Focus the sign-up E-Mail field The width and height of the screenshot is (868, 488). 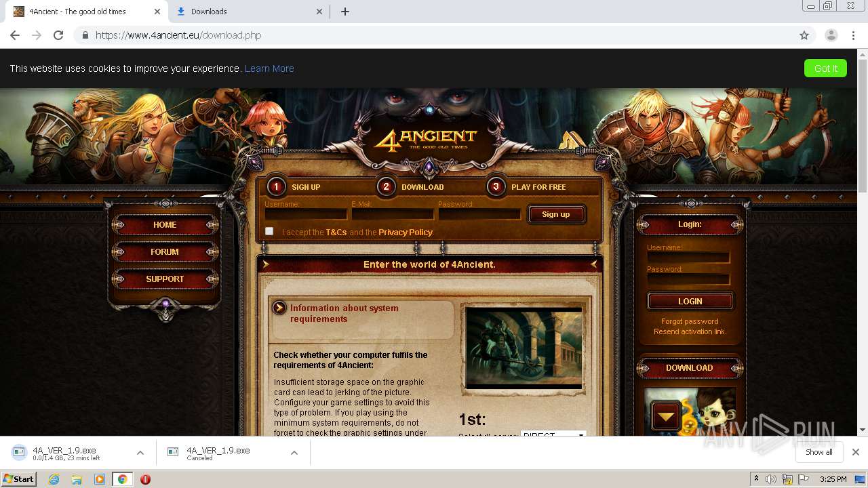[x=393, y=214]
